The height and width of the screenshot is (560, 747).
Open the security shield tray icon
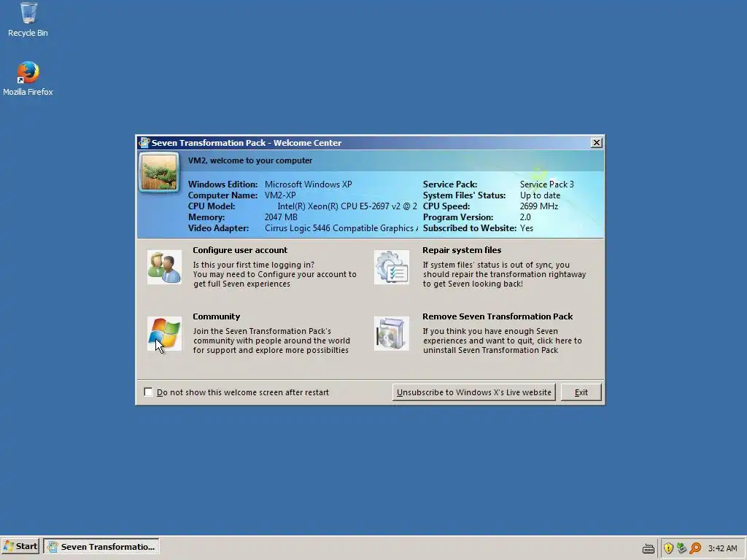tap(668, 548)
